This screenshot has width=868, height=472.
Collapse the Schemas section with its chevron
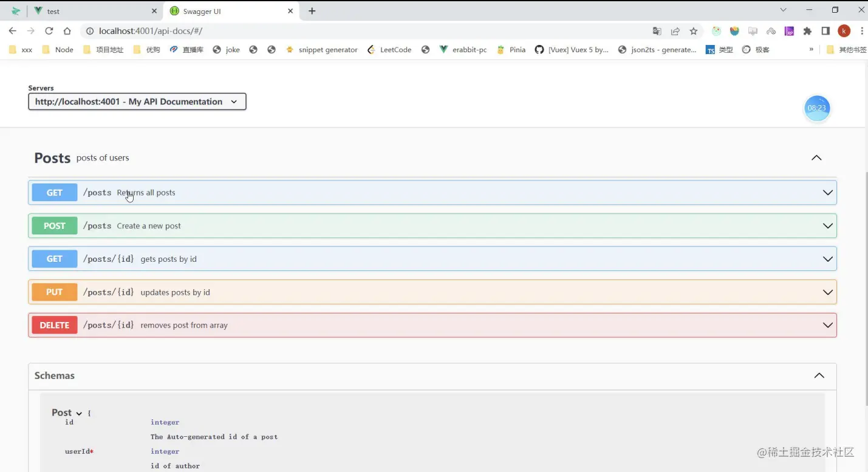point(819,375)
